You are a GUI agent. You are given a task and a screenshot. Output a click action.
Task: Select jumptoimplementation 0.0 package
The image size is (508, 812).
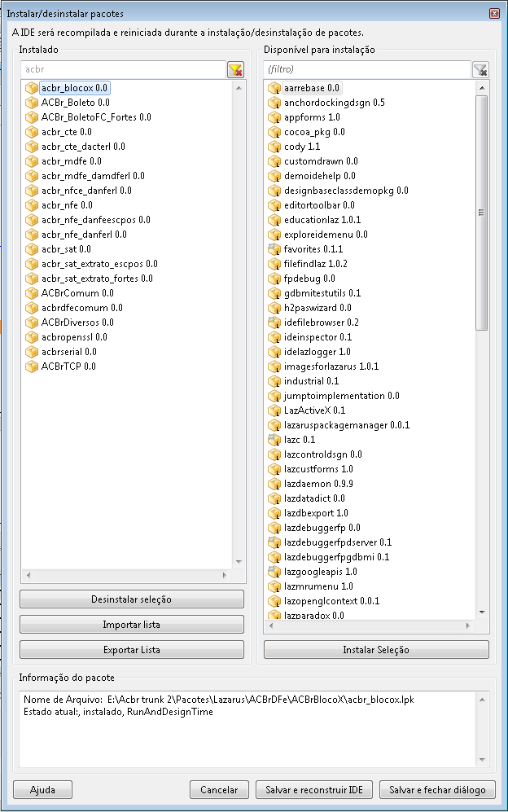point(341,396)
